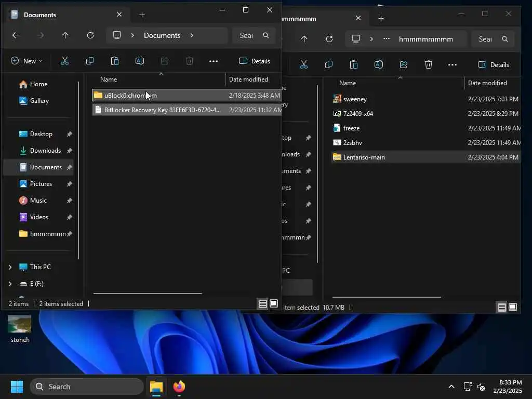Screen dimensions: 532x399
Task: Click Cut icon in Documents window toolbar
Action: 65,61
